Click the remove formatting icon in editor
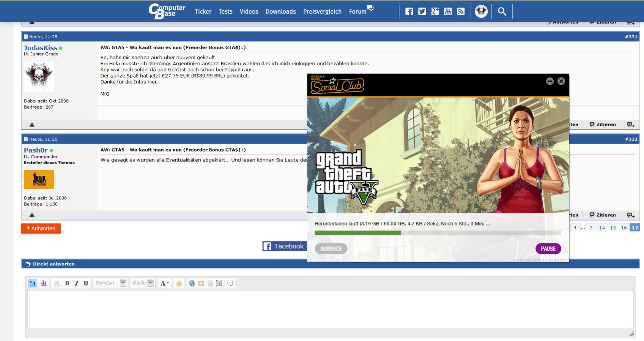This screenshot has width=644, height=341. point(44,283)
